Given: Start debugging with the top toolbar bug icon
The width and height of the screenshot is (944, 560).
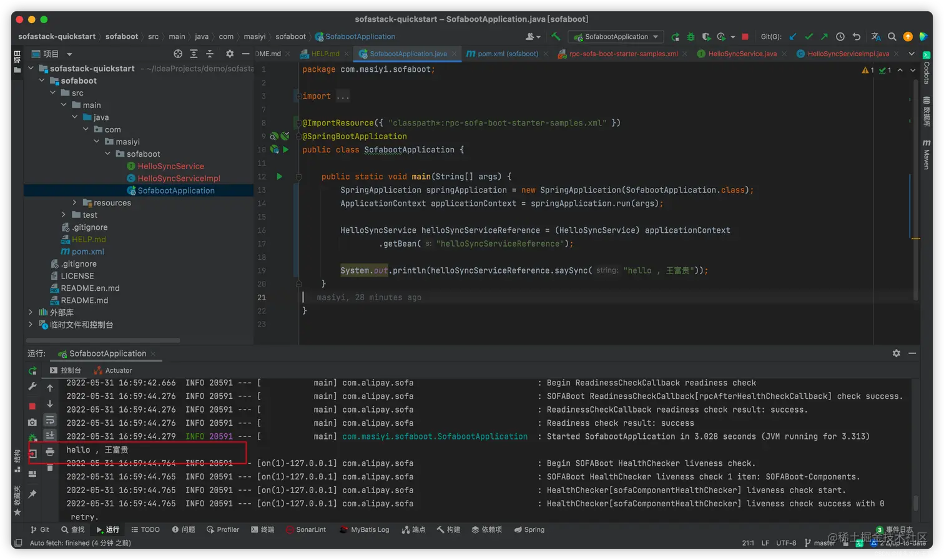Looking at the screenshot, I should 691,37.
